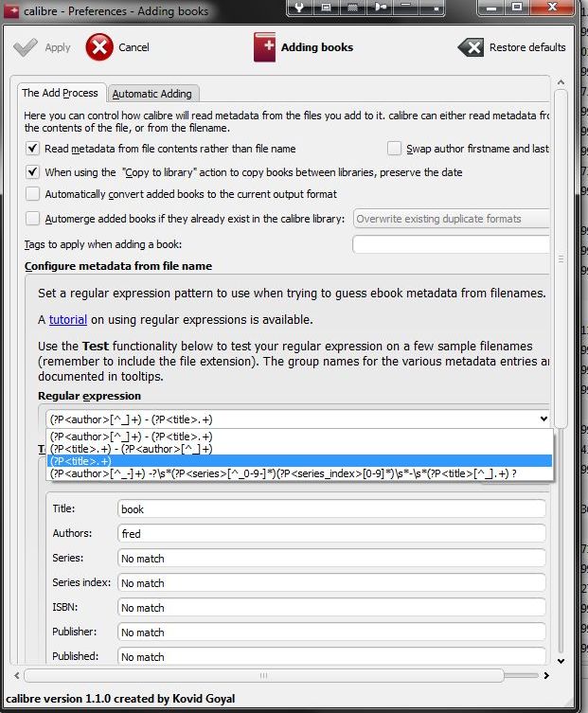Click the Publisher No match field
The width and height of the screenshot is (588, 713).
pos(331,632)
